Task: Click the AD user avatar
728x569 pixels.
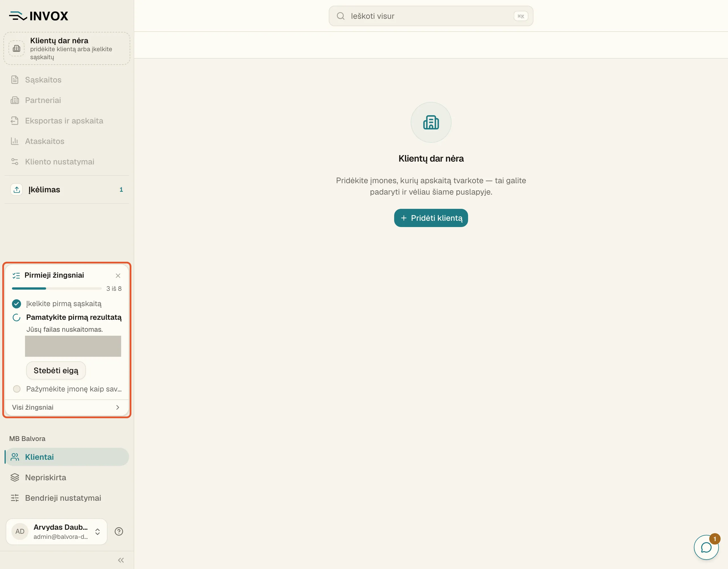Action: [x=20, y=531]
